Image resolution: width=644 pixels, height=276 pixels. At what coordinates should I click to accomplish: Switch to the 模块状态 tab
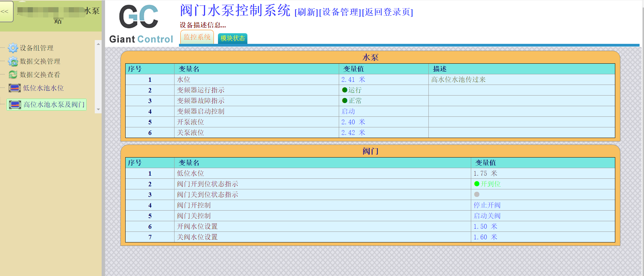click(232, 38)
